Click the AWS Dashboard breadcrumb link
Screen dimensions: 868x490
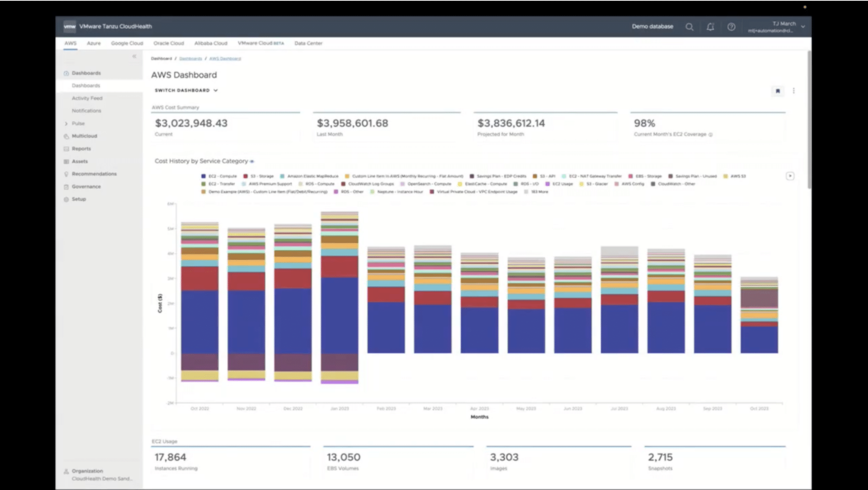coord(225,59)
